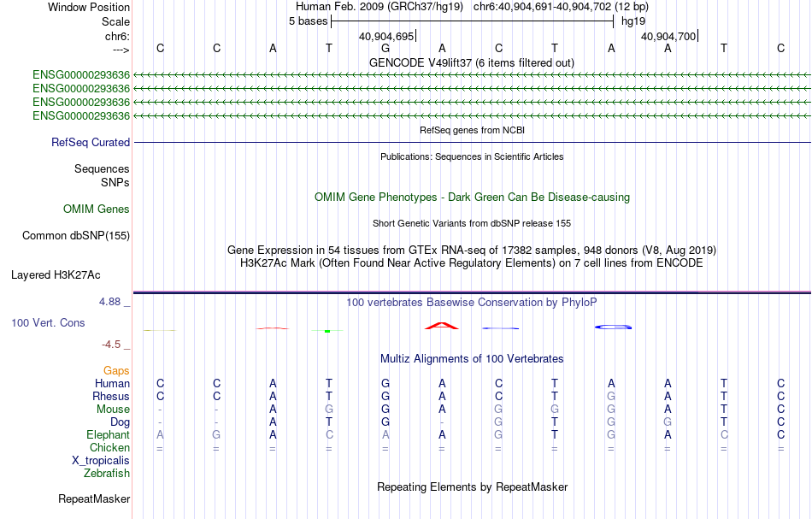Click the Elephant alignment row label
Screen dimensions: 812x519
pos(108,434)
